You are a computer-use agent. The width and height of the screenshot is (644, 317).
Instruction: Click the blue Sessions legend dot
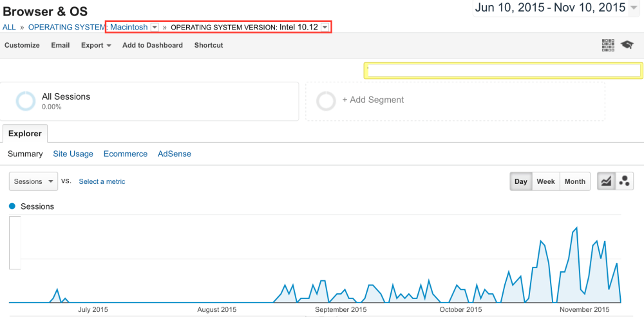tap(12, 206)
